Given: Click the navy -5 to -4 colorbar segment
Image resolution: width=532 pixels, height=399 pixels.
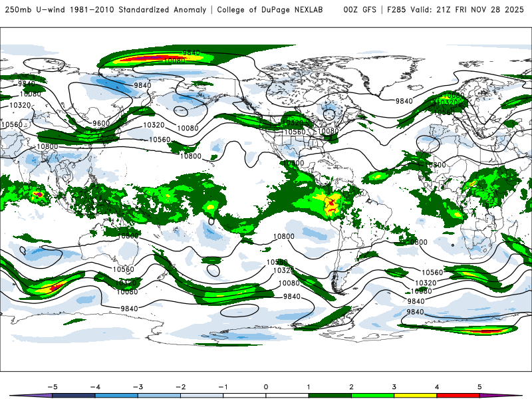Looking at the screenshot, I should 74,396.
